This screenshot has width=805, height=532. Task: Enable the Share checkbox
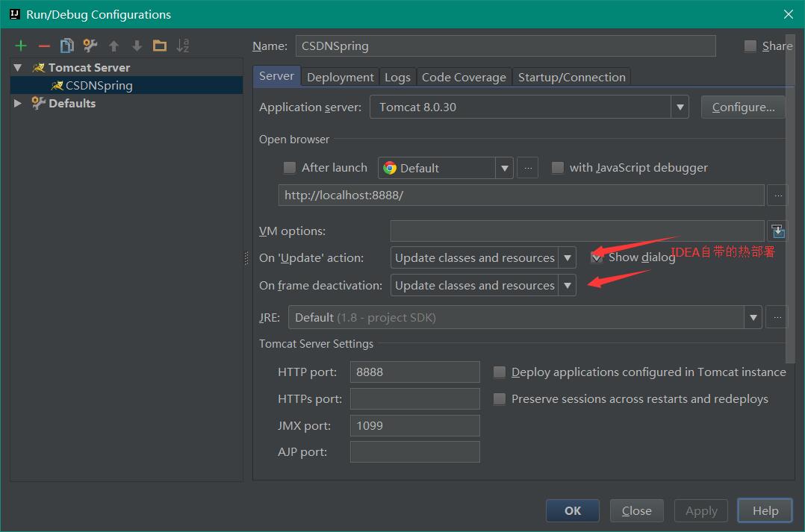(750, 46)
